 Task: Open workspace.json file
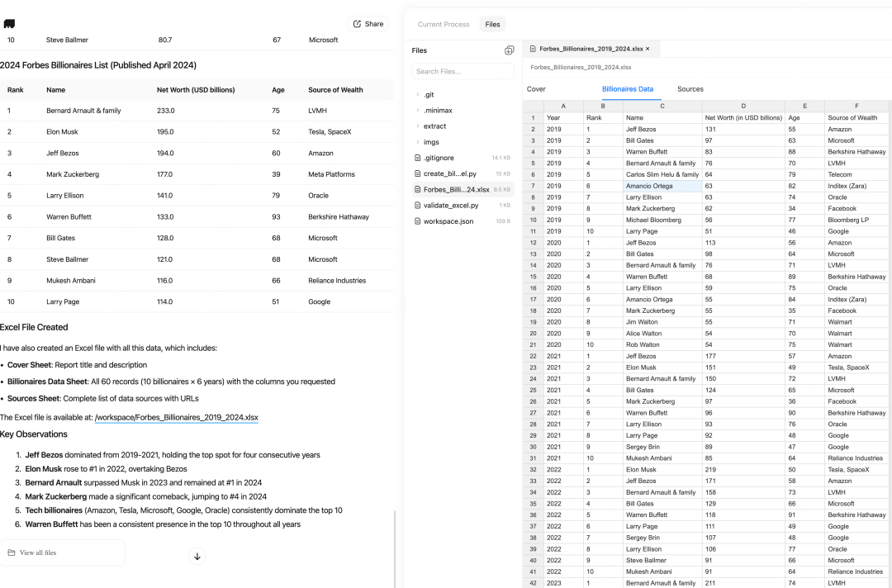[448, 221]
